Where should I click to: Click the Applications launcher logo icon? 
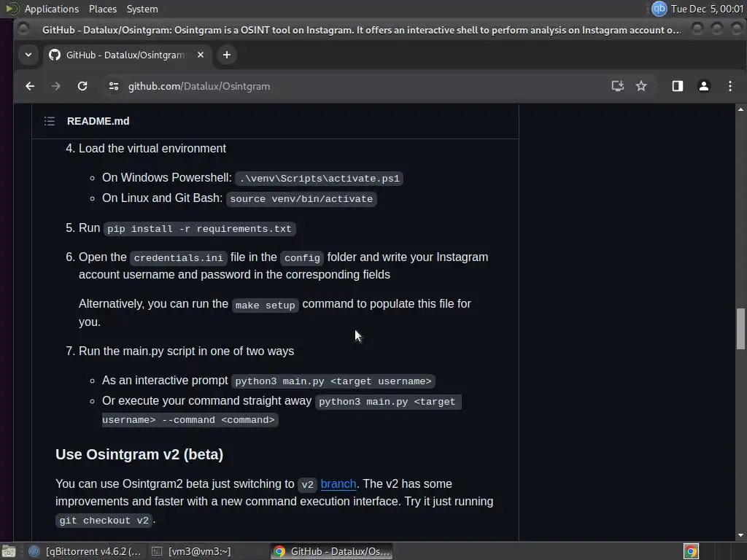[x=12, y=9]
